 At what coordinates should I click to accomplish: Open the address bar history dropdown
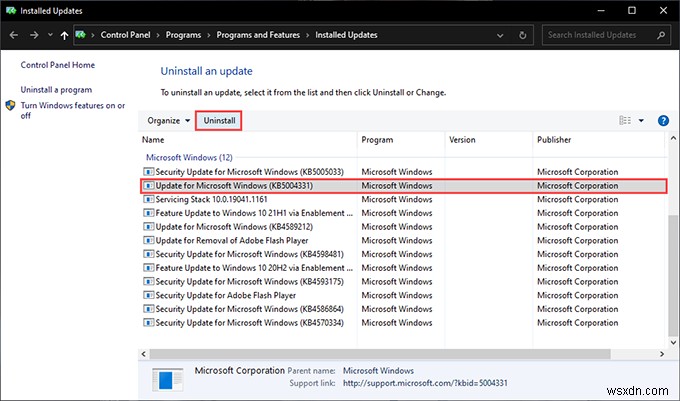500,36
